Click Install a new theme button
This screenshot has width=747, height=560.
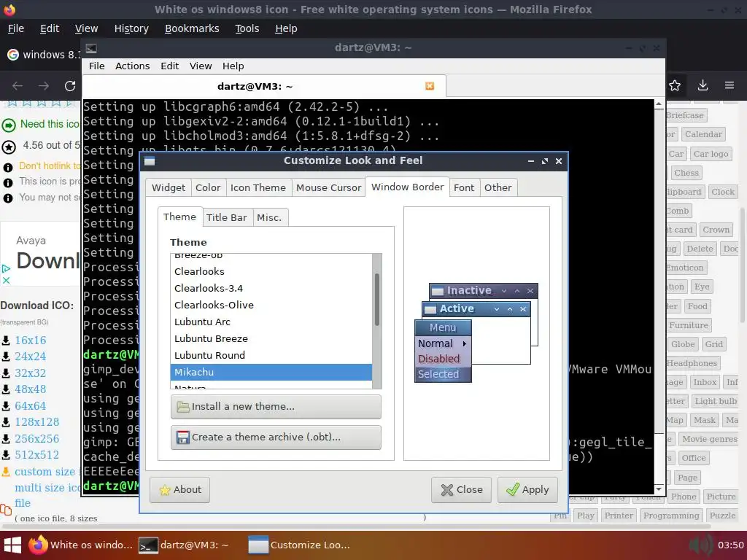tap(276, 407)
